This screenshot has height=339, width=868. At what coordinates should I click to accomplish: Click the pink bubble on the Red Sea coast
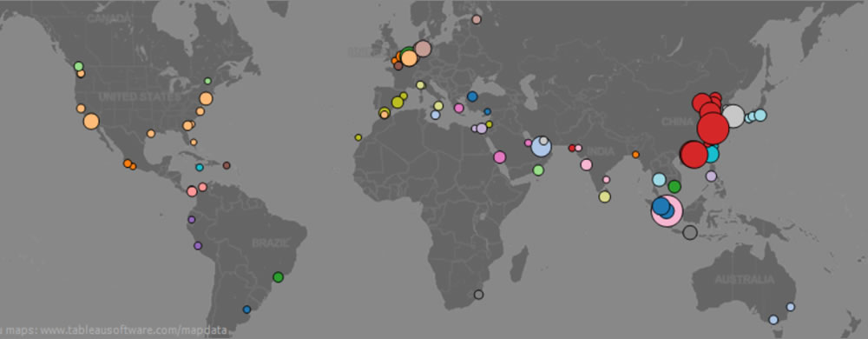pyautogui.click(x=500, y=156)
